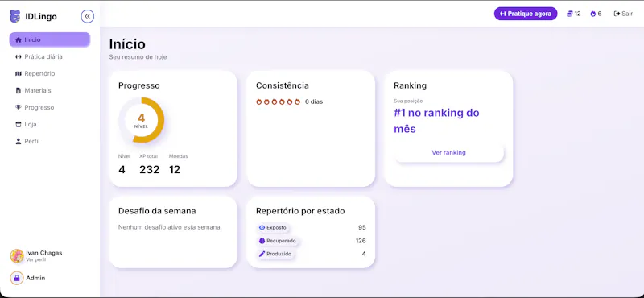Click the #1 no ranking do mês text
644x298 pixels.
436,121
